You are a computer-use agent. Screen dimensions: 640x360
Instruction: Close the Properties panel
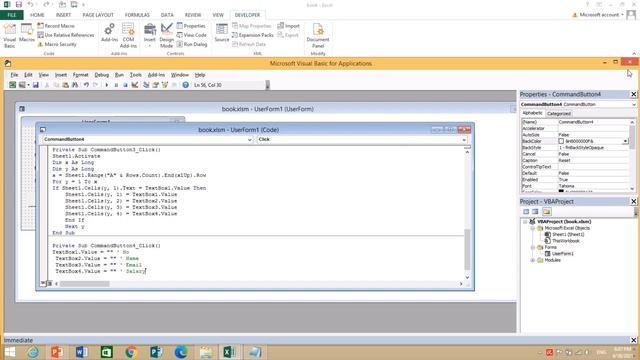tap(633, 94)
